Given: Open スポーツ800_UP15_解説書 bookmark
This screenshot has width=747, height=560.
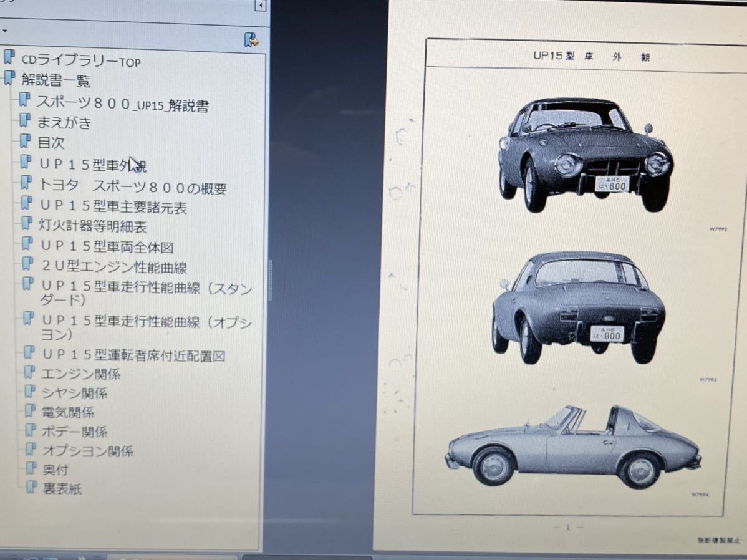Looking at the screenshot, I should coord(123,104).
